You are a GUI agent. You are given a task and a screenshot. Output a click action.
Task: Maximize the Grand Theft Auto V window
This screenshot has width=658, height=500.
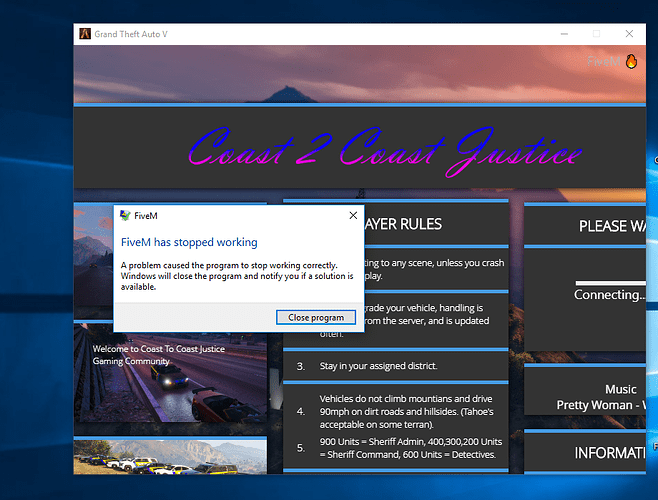tap(596, 34)
